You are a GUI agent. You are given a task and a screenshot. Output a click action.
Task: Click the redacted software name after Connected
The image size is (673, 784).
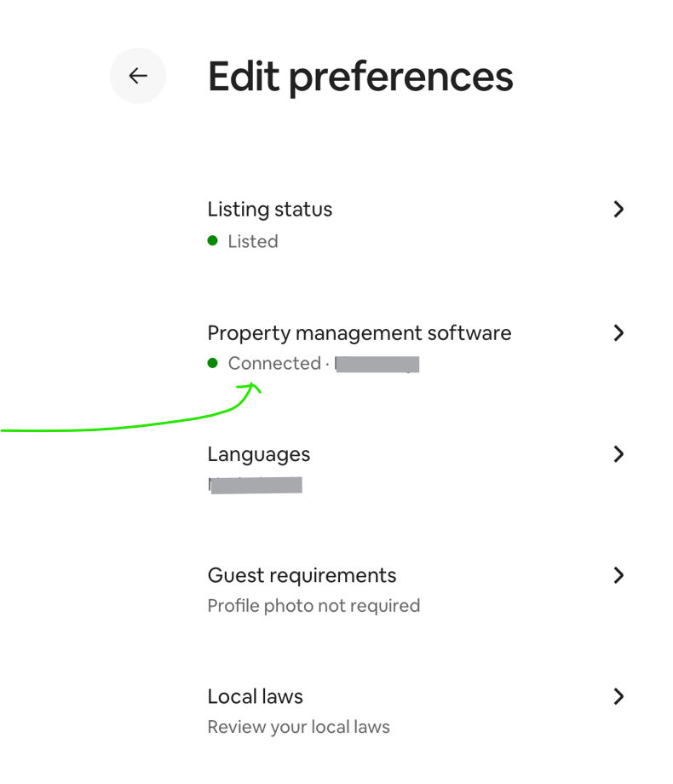[377, 364]
